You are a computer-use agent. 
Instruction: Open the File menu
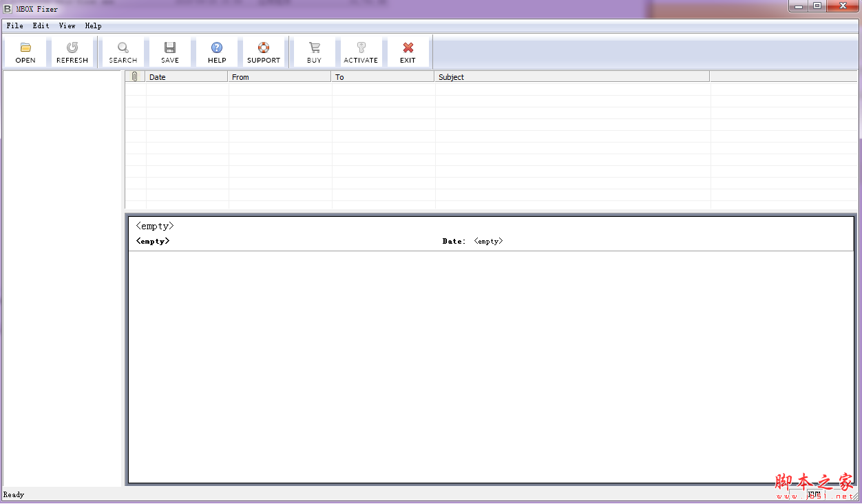coord(14,25)
